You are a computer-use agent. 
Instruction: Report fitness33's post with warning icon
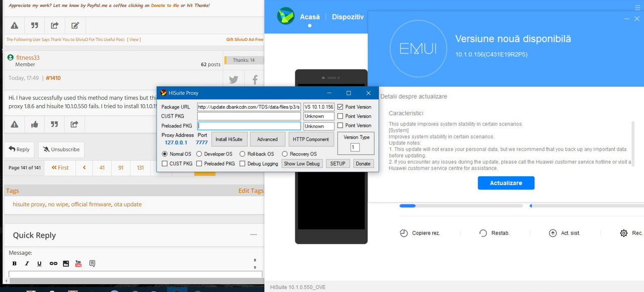click(x=15, y=124)
